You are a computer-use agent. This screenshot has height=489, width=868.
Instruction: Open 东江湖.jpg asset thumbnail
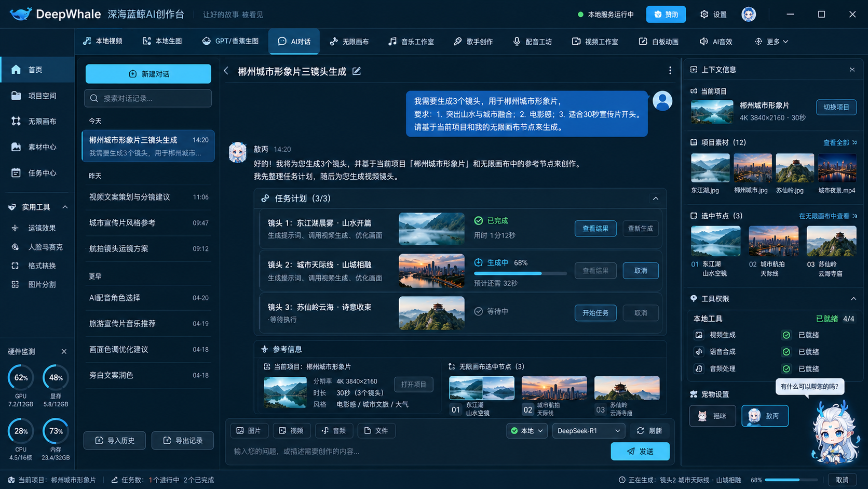[710, 168]
